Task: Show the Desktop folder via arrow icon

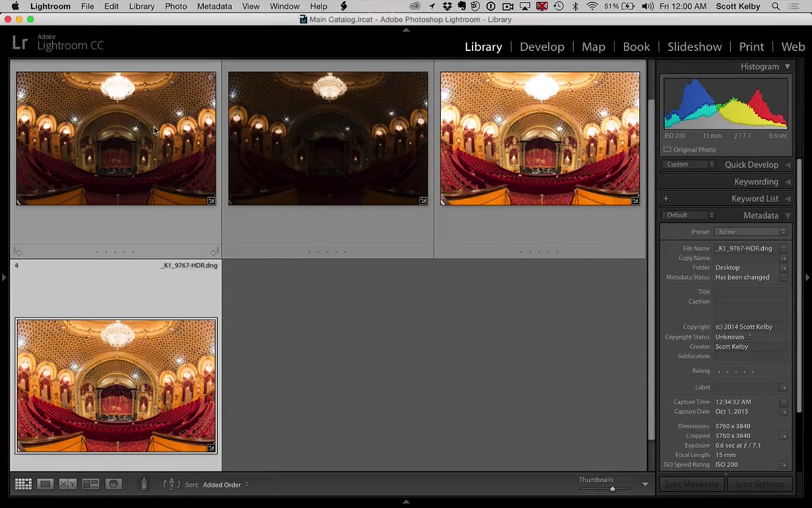Action: coord(783,268)
